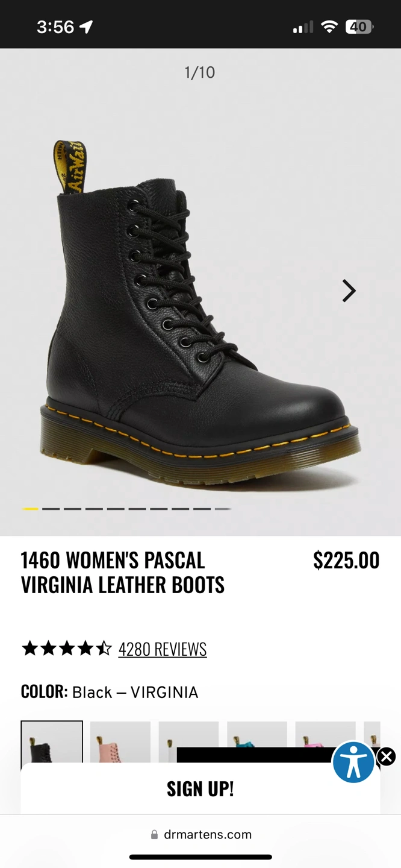Open the 4280 Reviews link
Image resolution: width=401 pixels, height=868 pixels.
point(163,649)
